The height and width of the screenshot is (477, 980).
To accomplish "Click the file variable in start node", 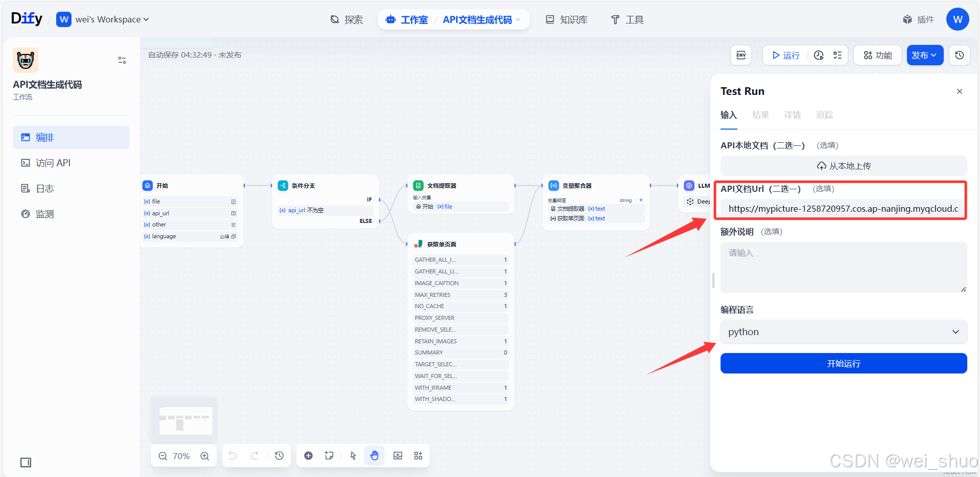I will [190, 202].
